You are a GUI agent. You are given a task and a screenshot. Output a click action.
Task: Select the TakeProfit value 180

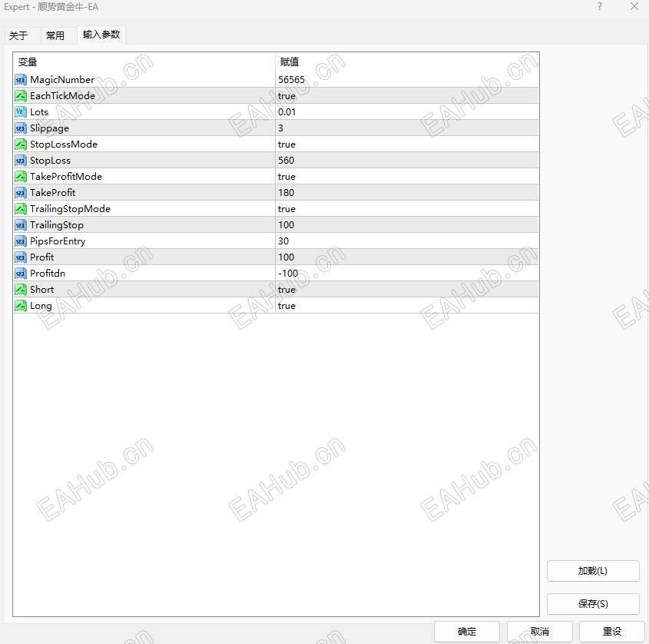click(x=286, y=193)
